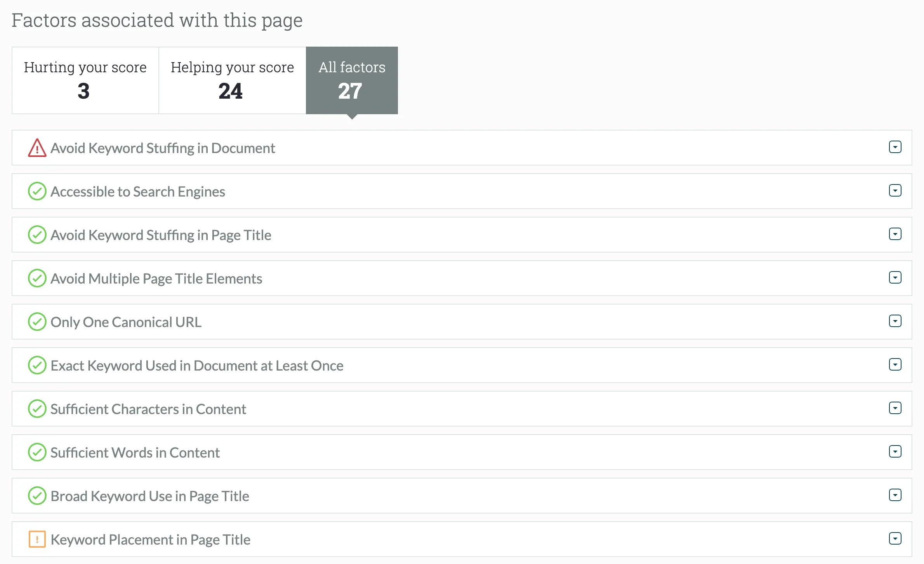Click the Sufficient Characters in Content label
The height and width of the screenshot is (564, 924).
coord(148,409)
